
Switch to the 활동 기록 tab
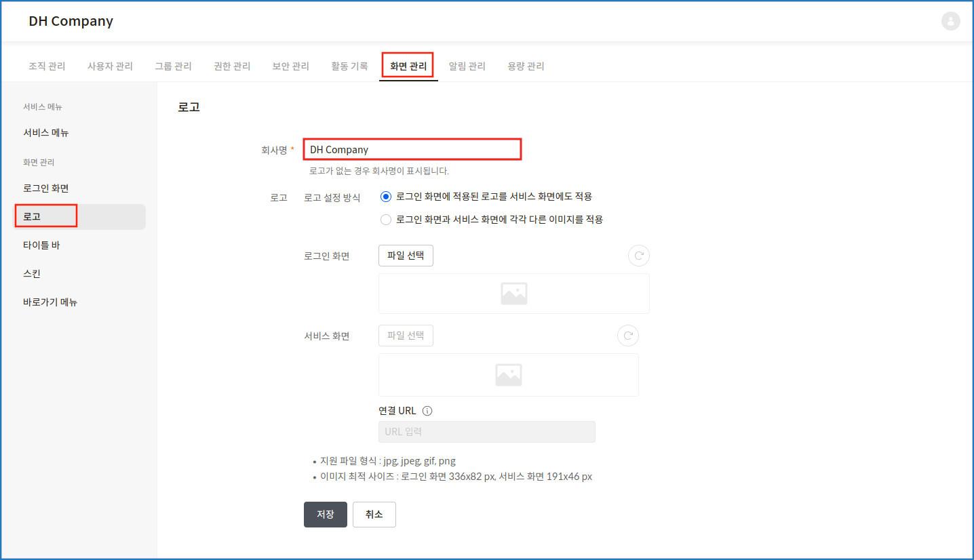click(349, 66)
